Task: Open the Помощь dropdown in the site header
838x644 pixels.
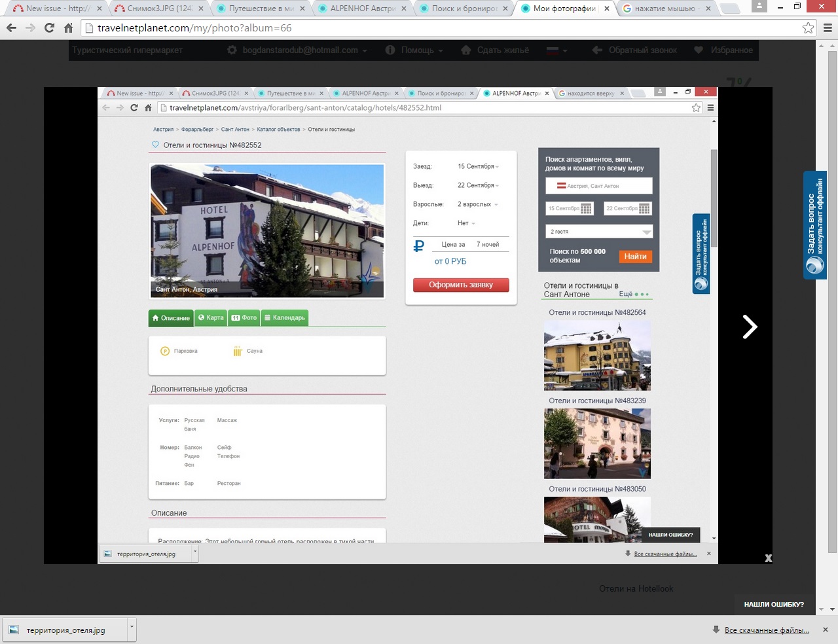Action: click(x=414, y=50)
